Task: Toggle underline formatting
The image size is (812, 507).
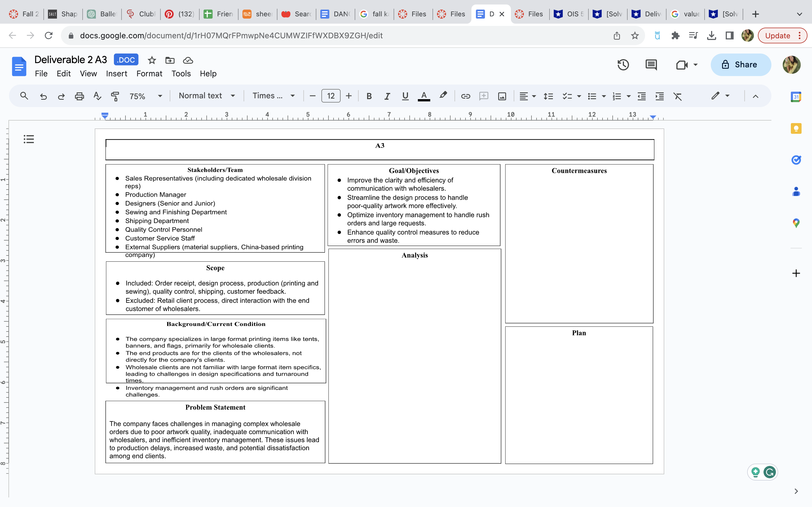Action: click(405, 96)
